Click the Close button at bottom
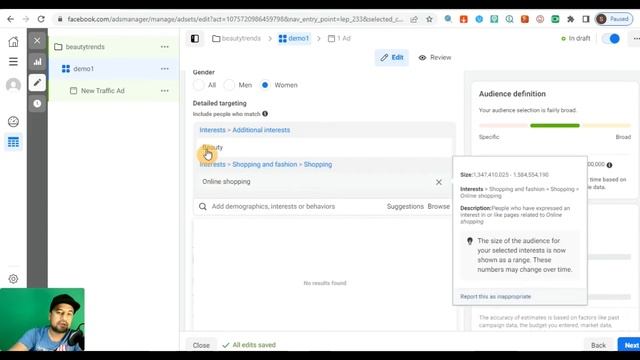Viewport: 640px width, 360px height. (201, 345)
